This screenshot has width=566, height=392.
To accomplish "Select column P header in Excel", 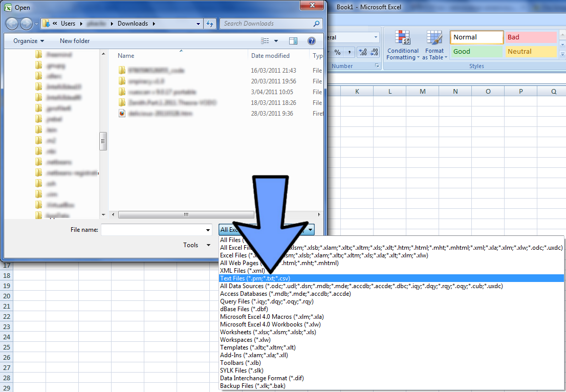I will point(520,91).
